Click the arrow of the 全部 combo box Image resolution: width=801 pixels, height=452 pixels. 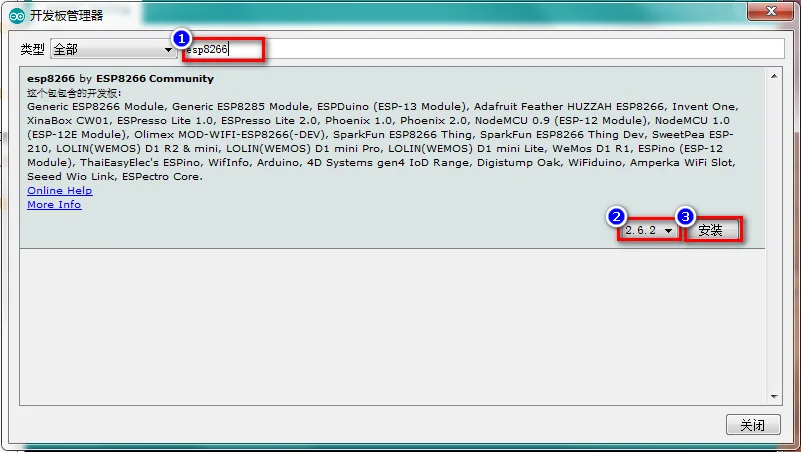click(x=168, y=50)
